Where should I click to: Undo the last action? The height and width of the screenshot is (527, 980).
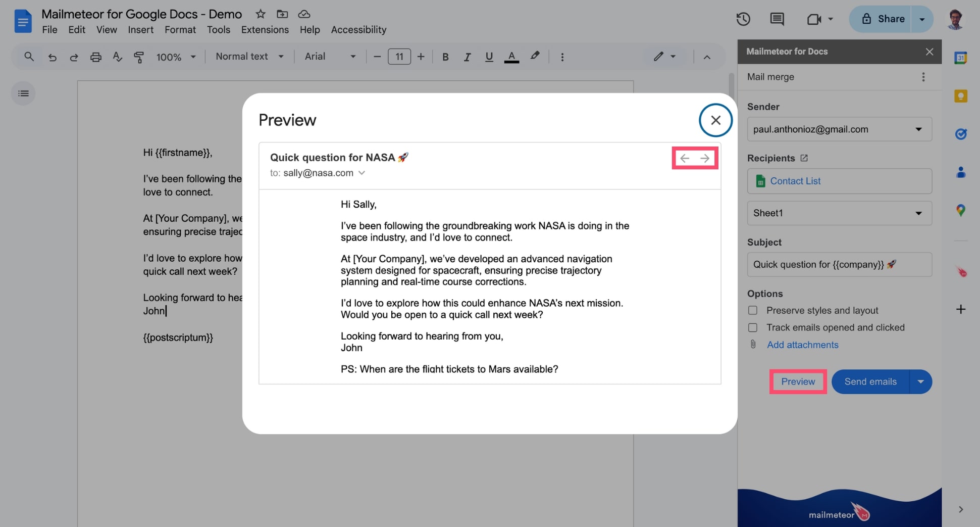52,57
